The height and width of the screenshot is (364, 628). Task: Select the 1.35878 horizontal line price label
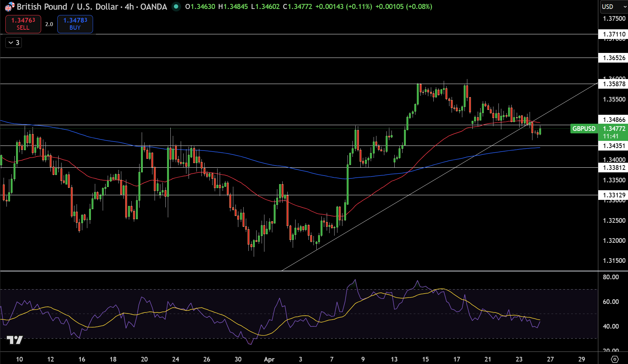[613, 84]
